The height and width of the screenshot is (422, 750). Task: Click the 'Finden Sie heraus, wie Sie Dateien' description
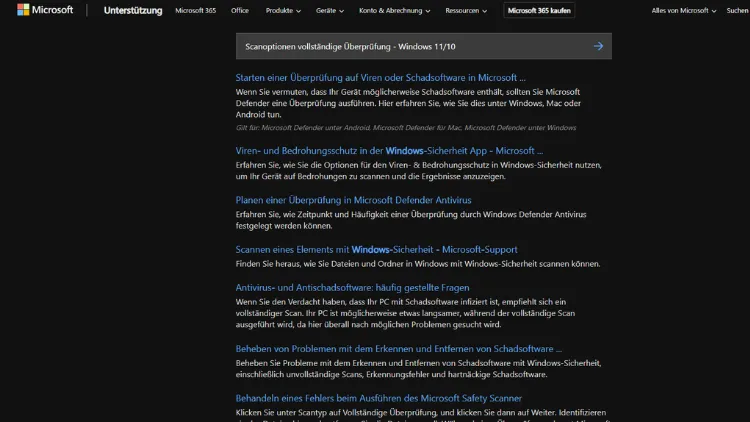pos(418,264)
